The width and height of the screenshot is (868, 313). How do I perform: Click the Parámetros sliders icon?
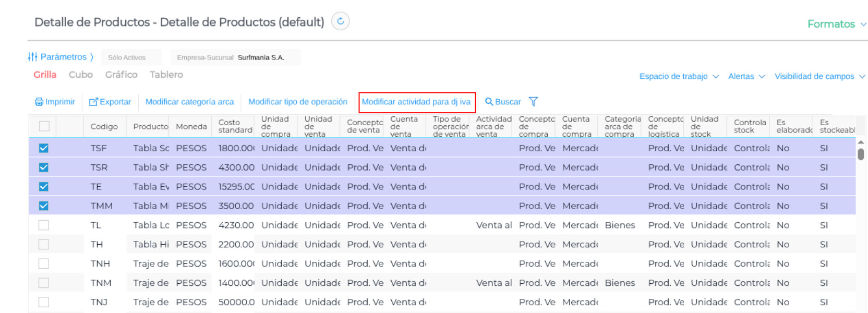[x=32, y=57]
